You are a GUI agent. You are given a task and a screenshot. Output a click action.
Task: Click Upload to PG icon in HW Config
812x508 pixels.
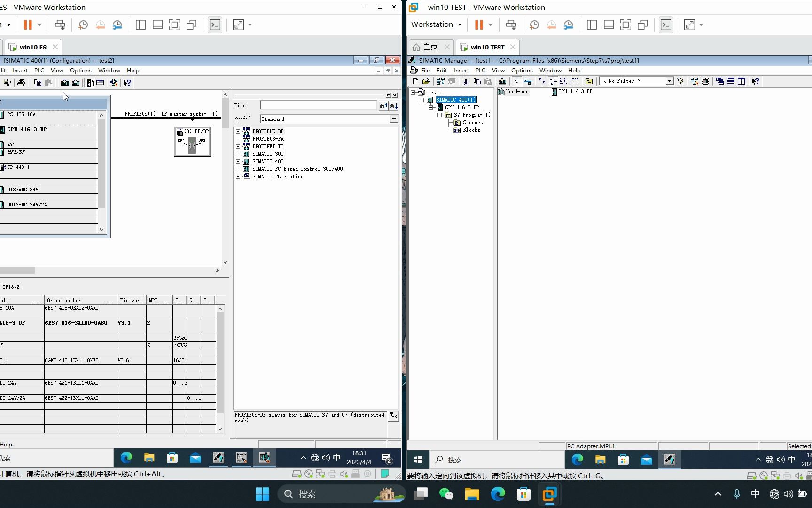click(76, 83)
